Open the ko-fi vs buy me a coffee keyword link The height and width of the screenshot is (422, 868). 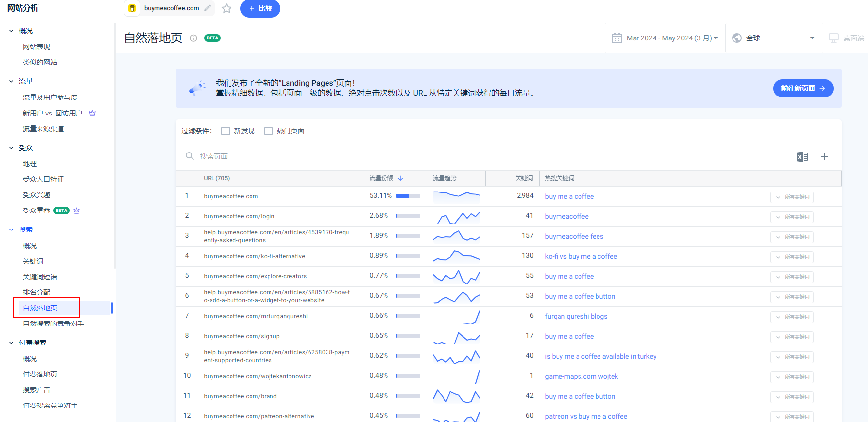click(580, 256)
